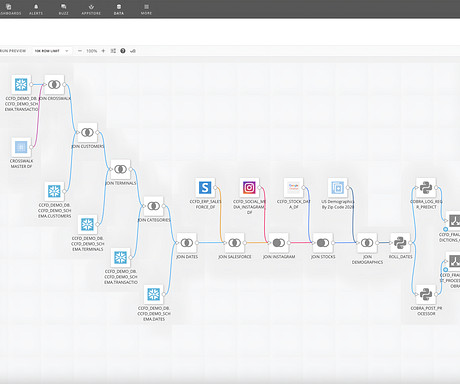This screenshot has width=460, height=384.
Task: Open Dashboards in top navigation
Action: tap(10, 9)
